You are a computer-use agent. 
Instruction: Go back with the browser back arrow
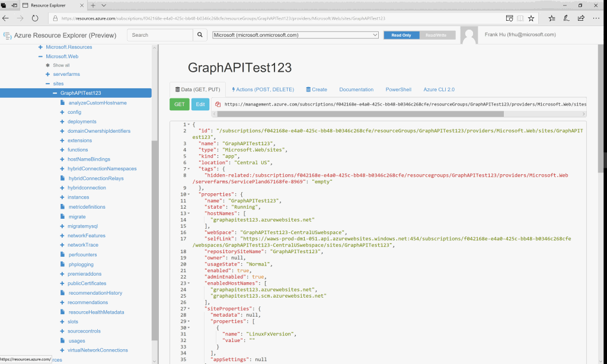click(x=5, y=18)
